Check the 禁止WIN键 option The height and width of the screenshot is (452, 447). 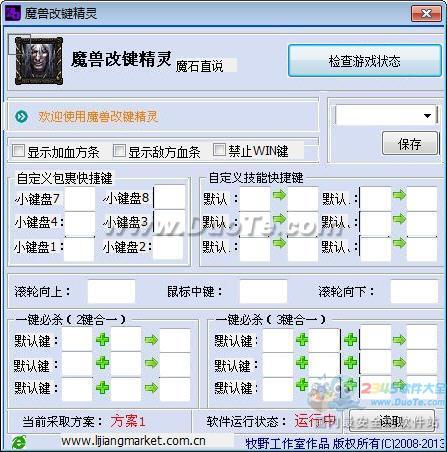[219, 149]
